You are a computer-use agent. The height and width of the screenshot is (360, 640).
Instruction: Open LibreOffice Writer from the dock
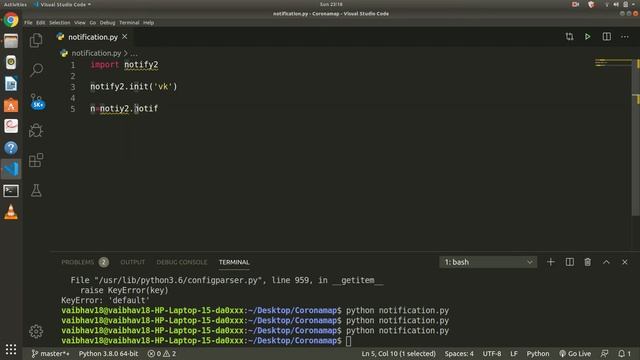coord(11,84)
